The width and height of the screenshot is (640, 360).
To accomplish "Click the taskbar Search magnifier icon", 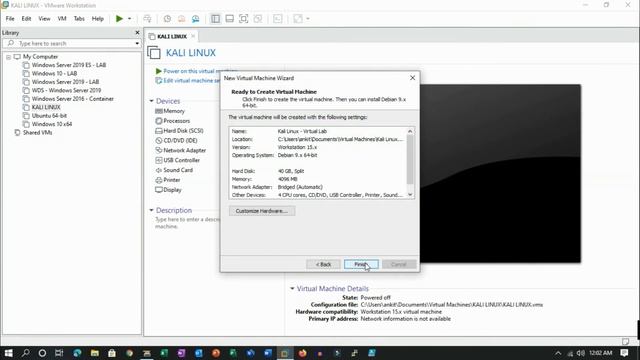I will click(25, 353).
